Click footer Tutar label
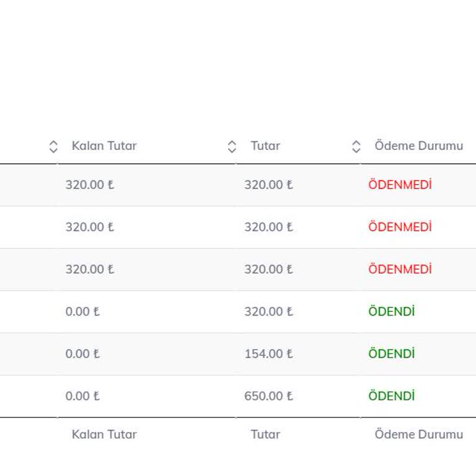This screenshot has height=476, width=476. 265,434
